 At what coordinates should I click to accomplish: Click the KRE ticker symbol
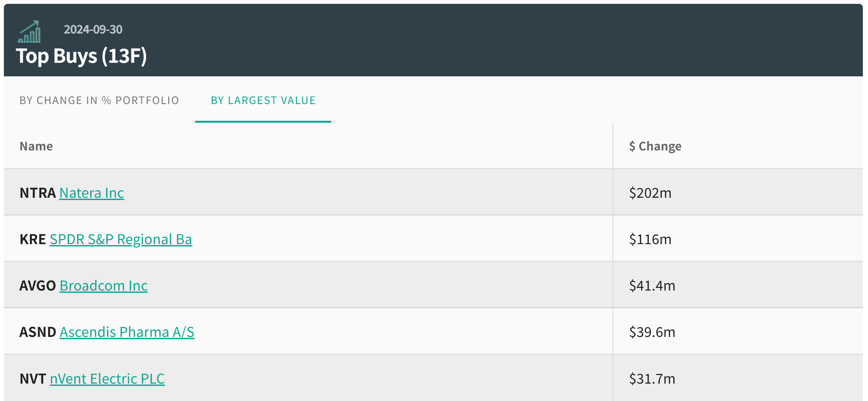click(33, 239)
